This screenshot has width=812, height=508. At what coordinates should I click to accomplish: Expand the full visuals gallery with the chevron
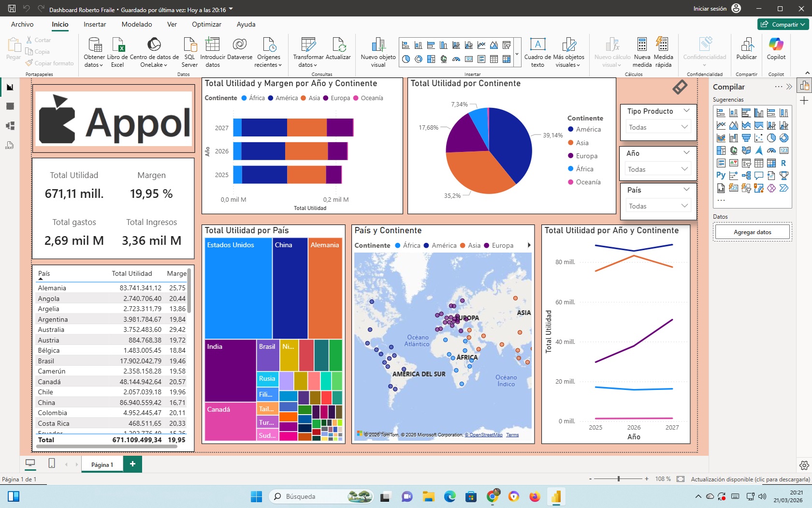[x=517, y=54]
